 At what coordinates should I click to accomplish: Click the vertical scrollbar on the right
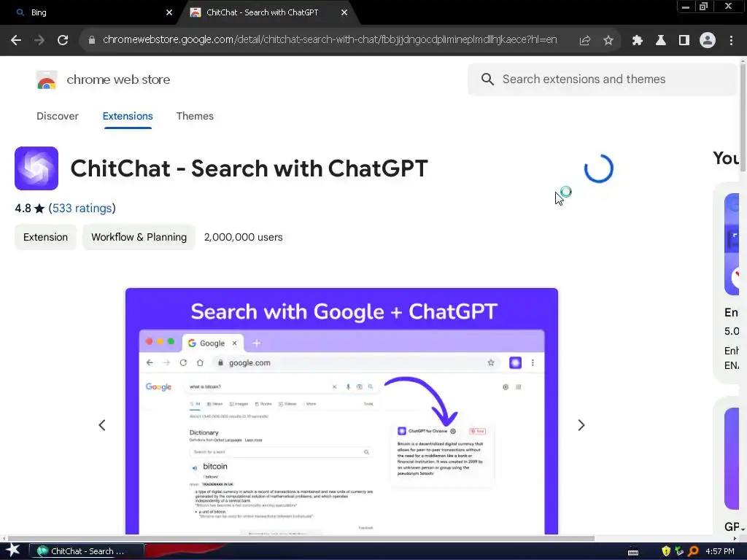tap(743, 117)
